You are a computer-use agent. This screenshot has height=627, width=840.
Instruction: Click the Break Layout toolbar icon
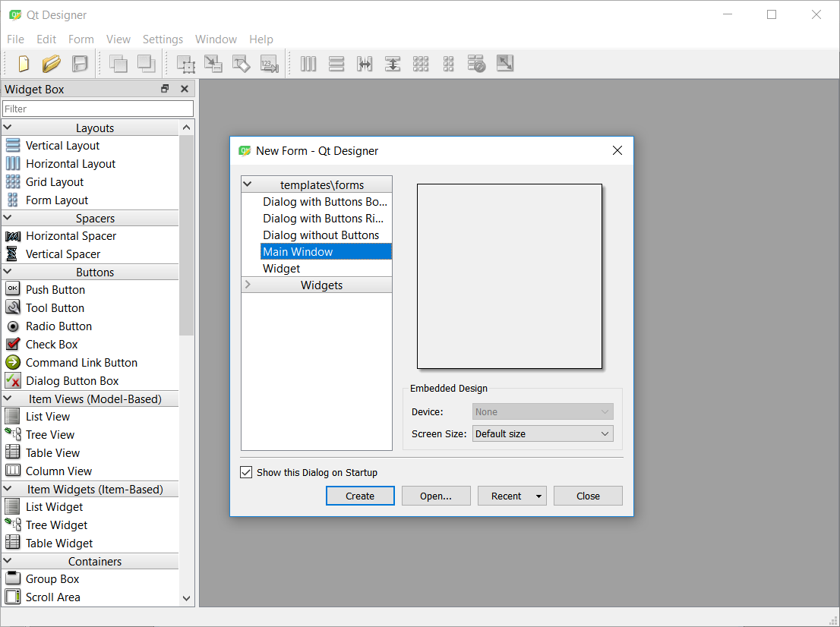click(x=476, y=64)
